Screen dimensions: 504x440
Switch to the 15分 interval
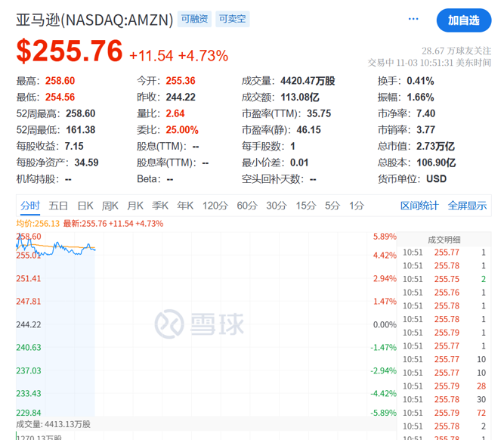tap(306, 206)
